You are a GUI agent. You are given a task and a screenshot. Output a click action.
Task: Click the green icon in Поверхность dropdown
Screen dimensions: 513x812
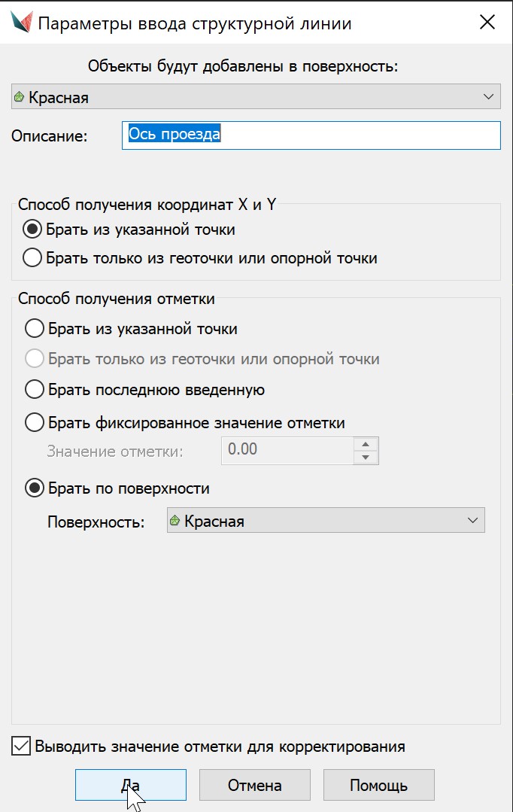point(176,521)
